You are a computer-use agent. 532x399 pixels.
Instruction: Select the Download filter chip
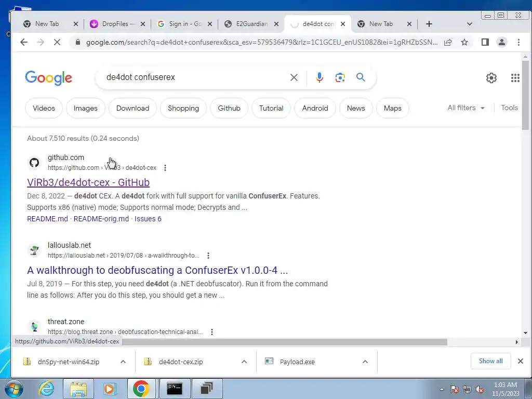[132, 108]
